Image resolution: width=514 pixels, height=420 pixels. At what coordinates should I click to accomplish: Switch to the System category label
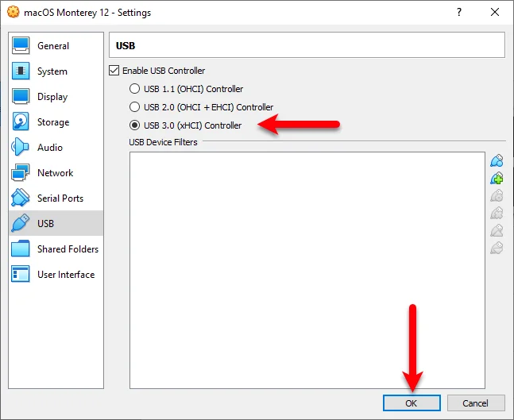tap(52, 71)
